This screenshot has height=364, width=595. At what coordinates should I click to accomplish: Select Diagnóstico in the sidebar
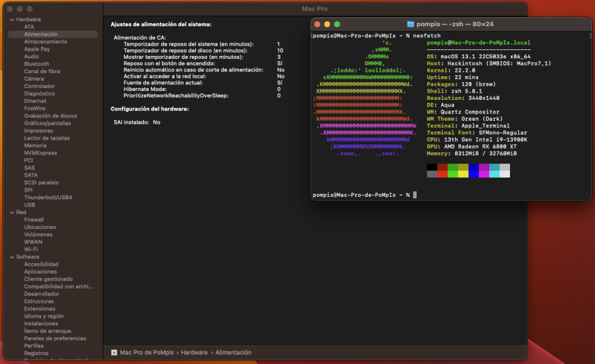(39, 93)
